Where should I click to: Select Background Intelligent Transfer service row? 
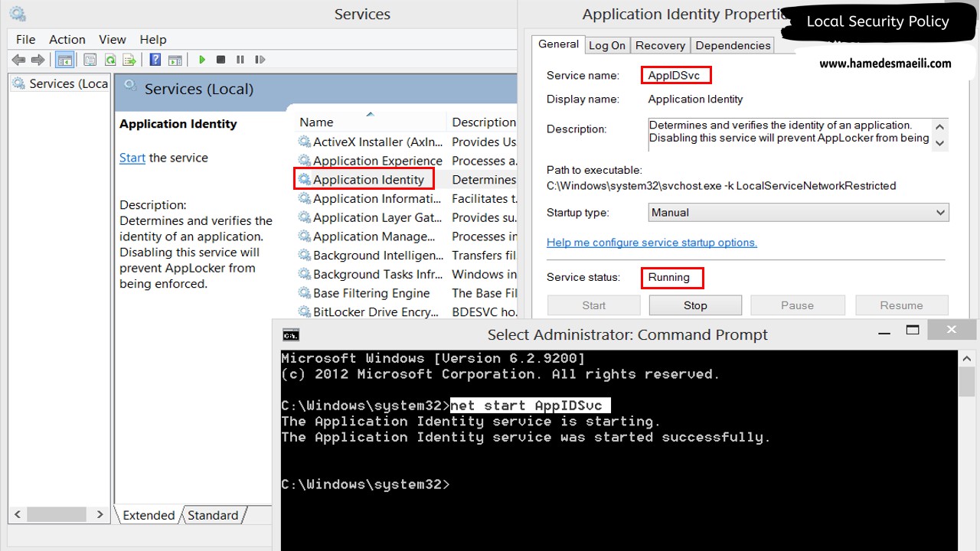click(406, 256)
